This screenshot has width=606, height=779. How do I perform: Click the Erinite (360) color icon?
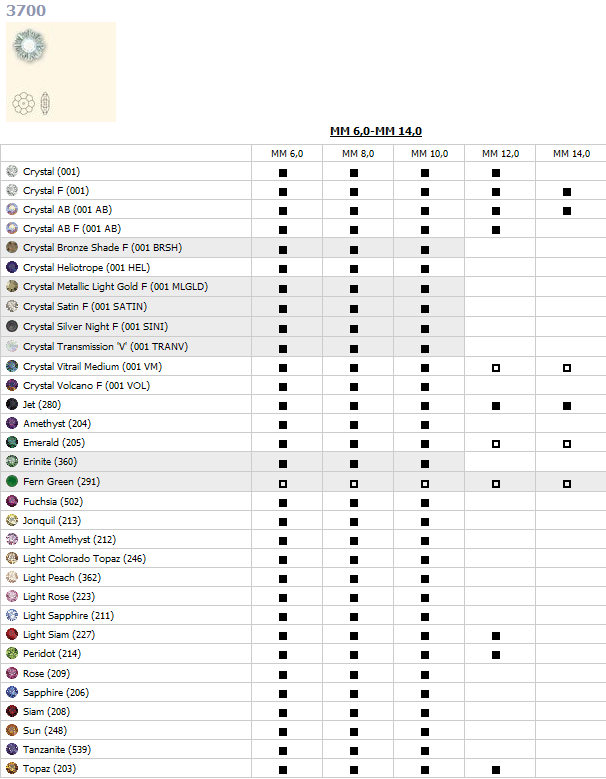(12, 462)
